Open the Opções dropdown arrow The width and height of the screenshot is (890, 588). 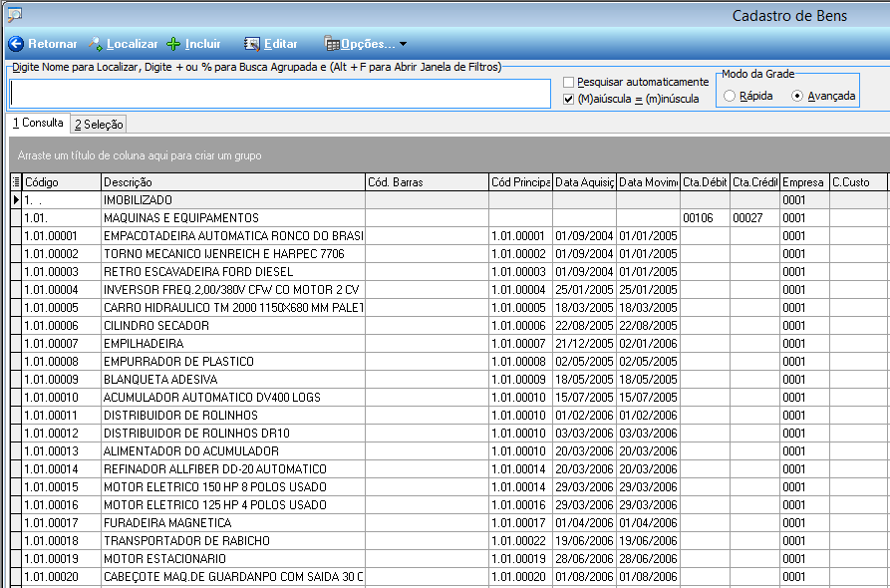(403, 44)
